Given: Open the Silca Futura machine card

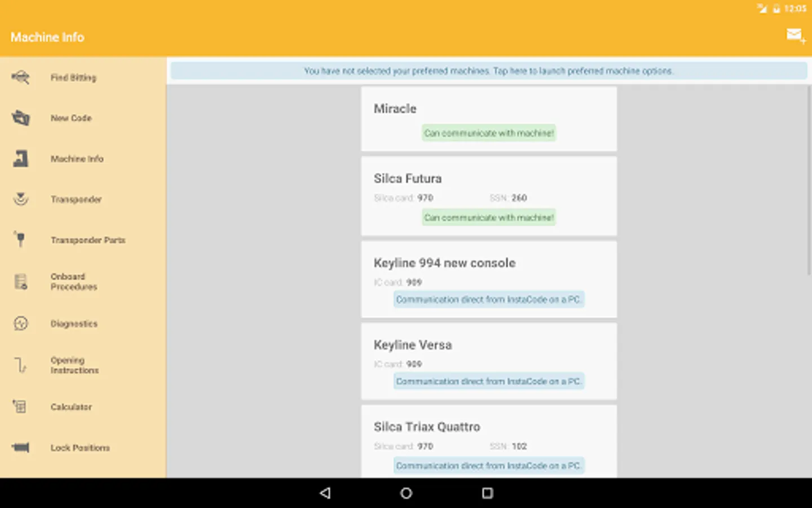Looking at the screenshot, I should click(489, 196).
